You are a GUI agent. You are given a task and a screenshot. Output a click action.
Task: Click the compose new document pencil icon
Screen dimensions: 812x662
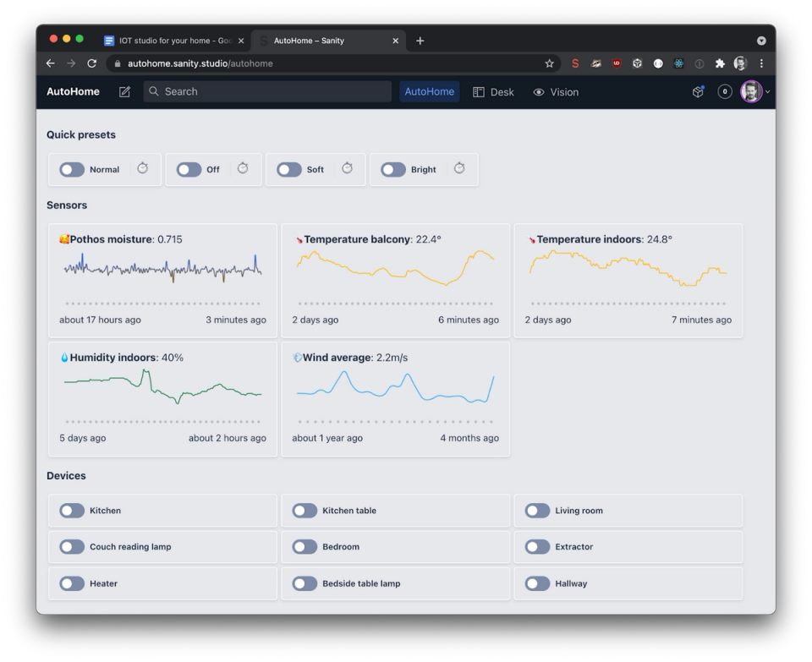point(125,92)
